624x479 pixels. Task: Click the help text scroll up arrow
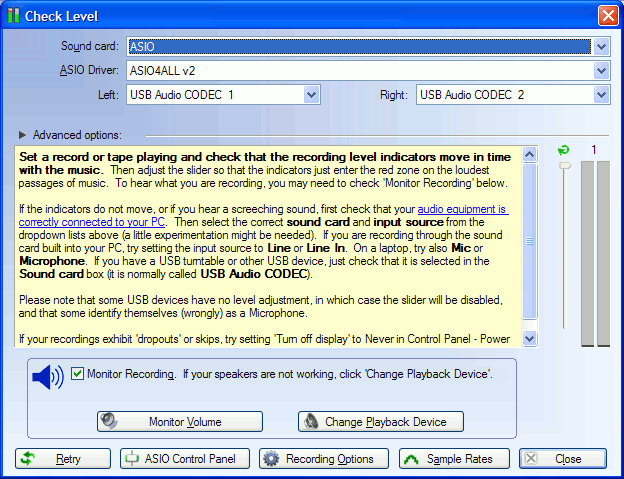529,154
